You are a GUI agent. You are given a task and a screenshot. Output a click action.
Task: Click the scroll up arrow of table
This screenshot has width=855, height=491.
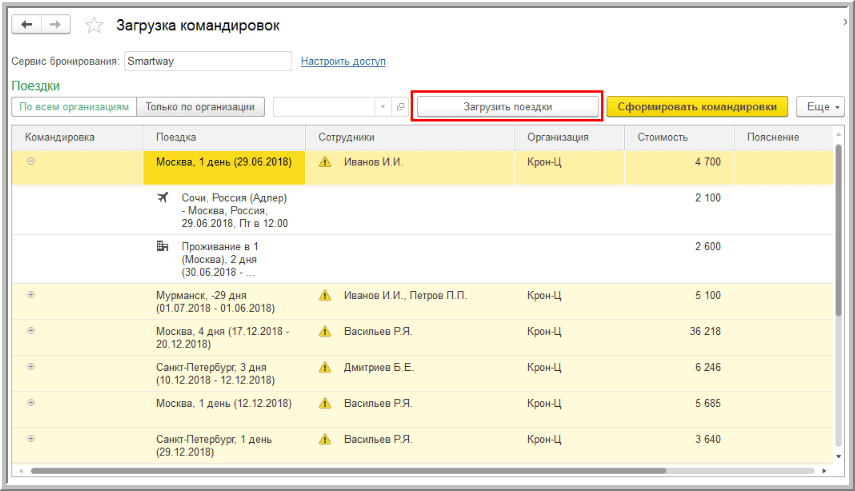839,134
